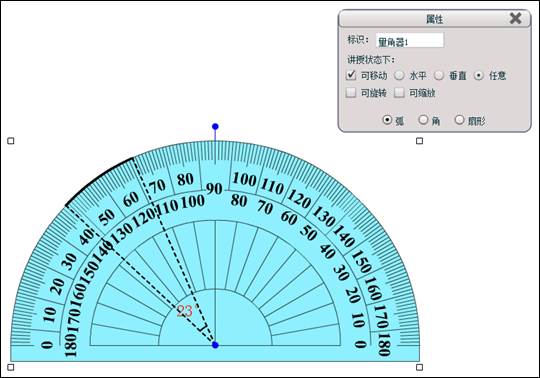Screen dimensions: 540x378
Task: Close the 属性 properties panel
Action: tap(516, 18)
